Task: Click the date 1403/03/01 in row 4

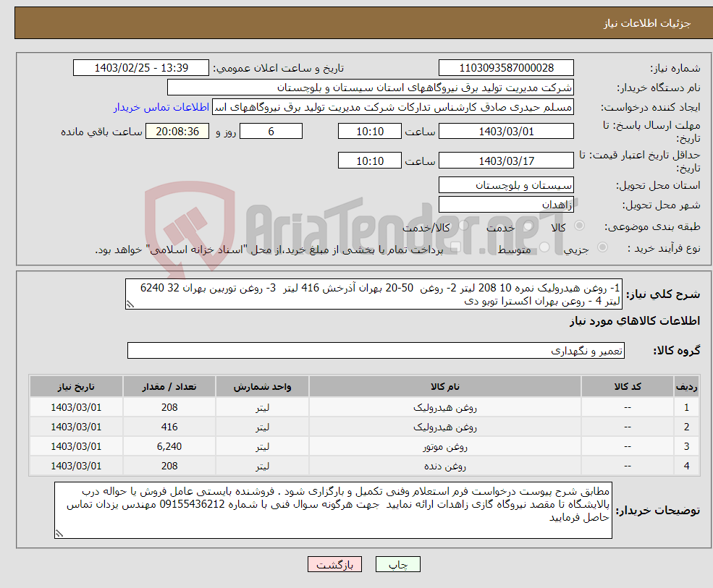Action: pos(76,466)
